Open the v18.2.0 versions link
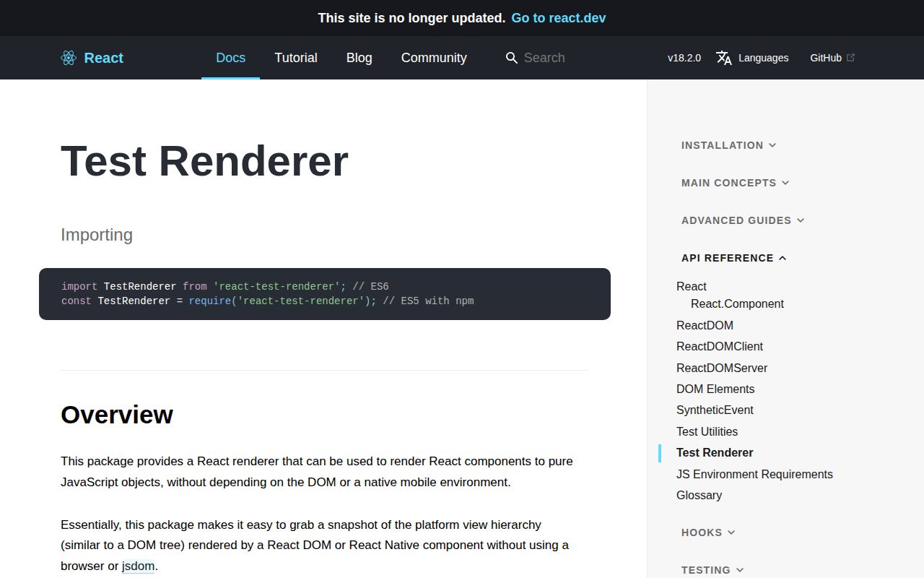This screenshot has height=578, width=924. pos(684,58)
